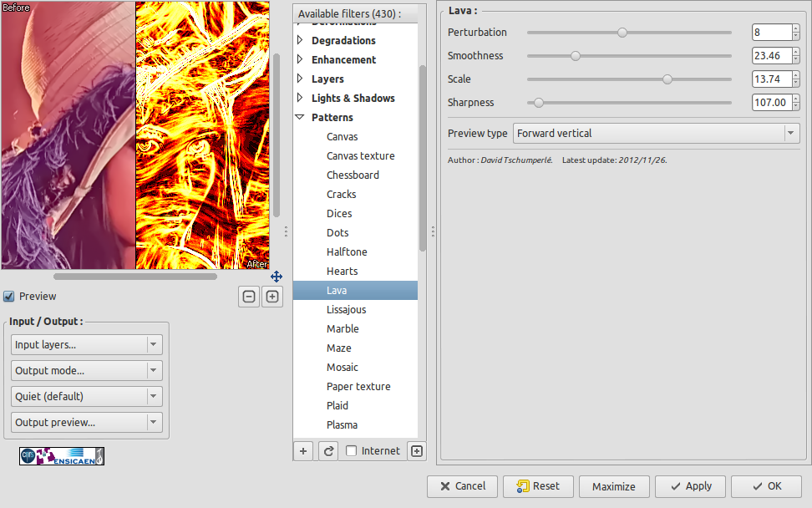812x508 pixels.
Task: Open the Input layers dropdown
Action: pos(86,345)
